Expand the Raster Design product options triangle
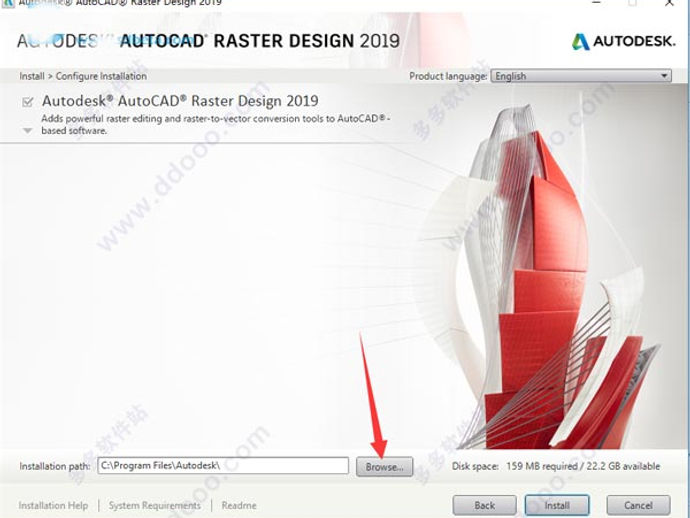The image size is (690, 518). (27, 131)
